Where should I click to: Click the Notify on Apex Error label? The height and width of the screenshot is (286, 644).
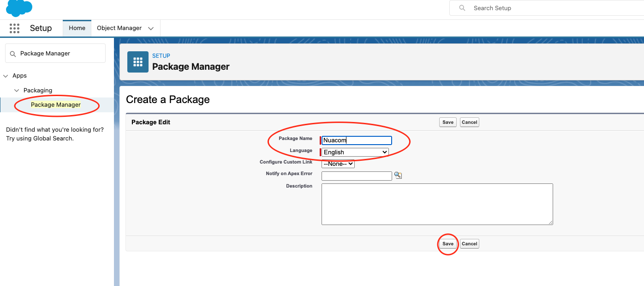pyautogui.click(x=289, y=174)
